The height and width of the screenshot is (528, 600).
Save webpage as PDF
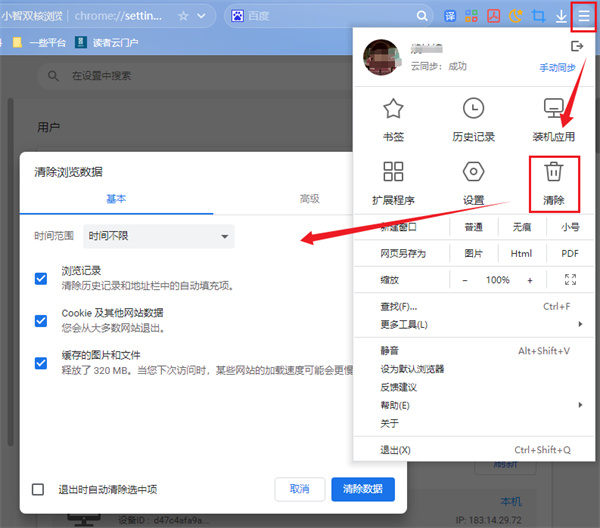[570, 253]
